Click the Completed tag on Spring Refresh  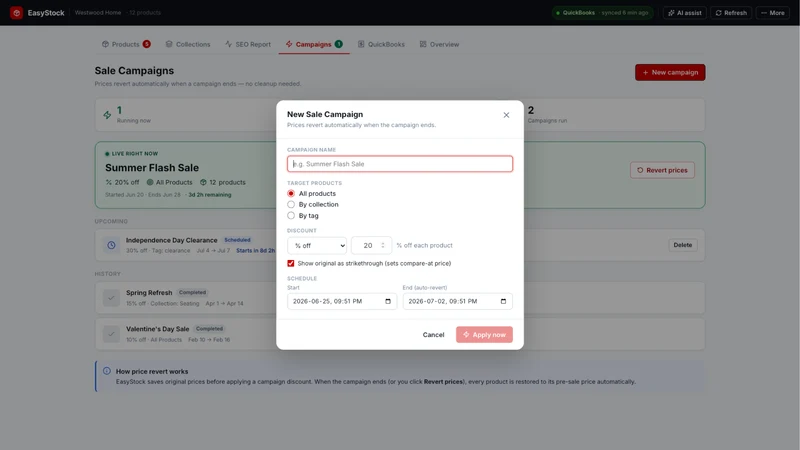click(x=192, y=292)
